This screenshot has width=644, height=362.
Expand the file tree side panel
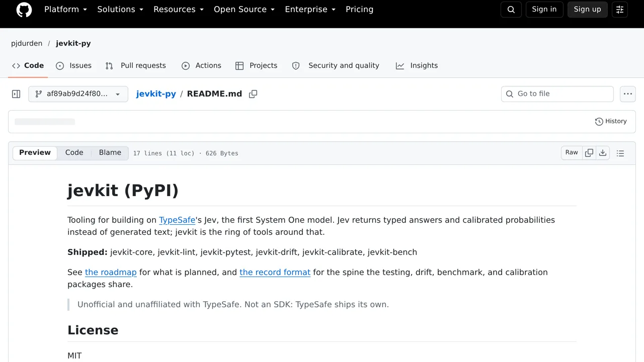[16, 94]
